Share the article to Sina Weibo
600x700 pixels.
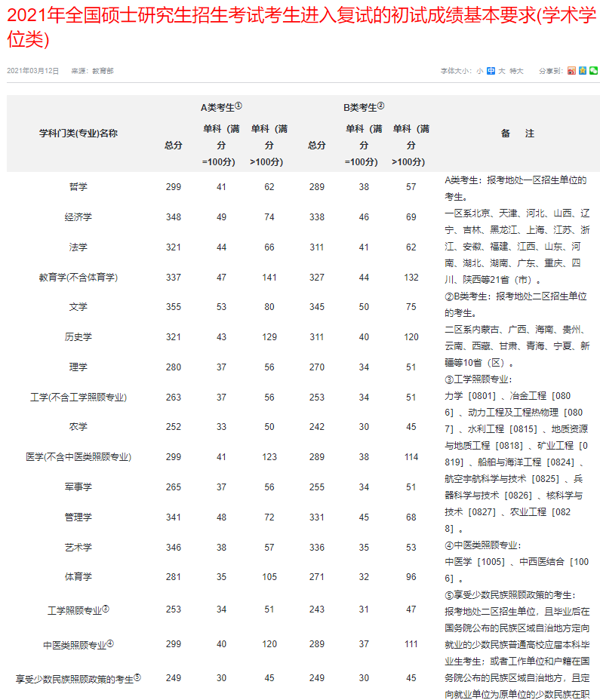(x=572, y=71)
